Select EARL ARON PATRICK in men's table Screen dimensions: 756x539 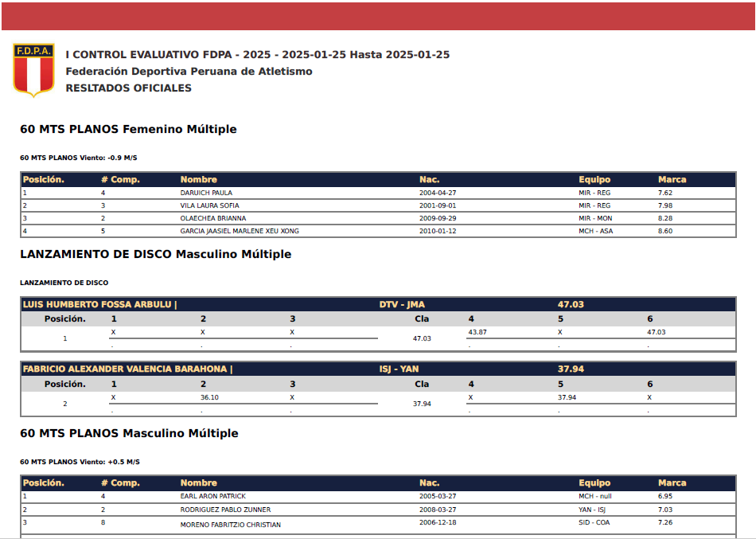coord(212,496)
